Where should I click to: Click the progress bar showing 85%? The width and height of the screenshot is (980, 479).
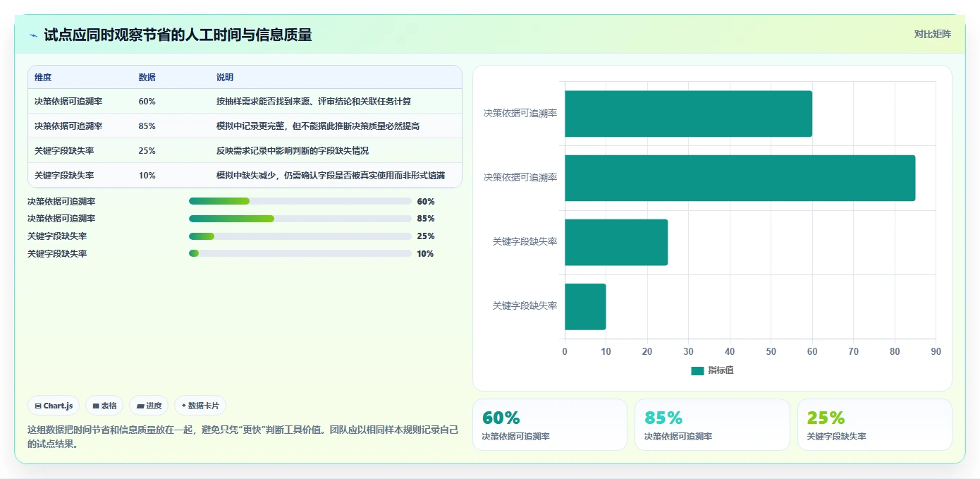point(300,219)
